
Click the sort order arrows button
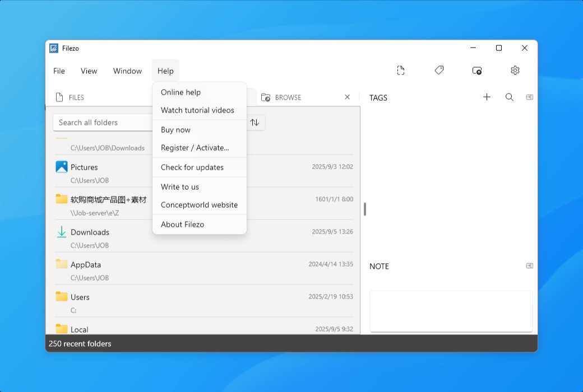(255, 122)
